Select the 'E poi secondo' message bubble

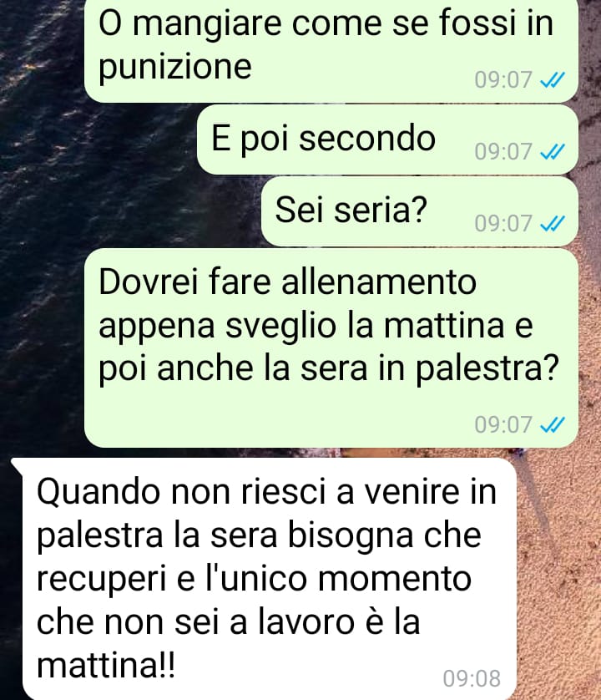387,139
